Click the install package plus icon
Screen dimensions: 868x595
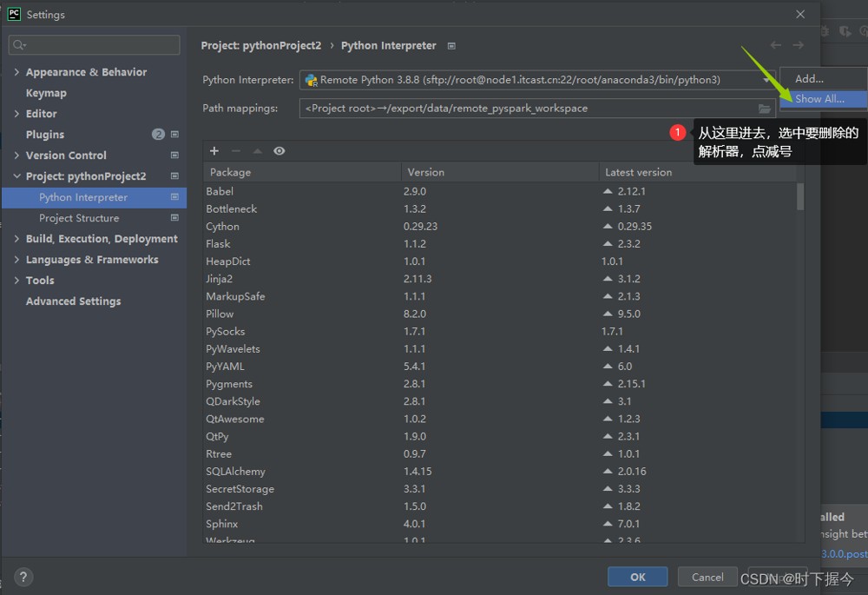pos(214,150)
